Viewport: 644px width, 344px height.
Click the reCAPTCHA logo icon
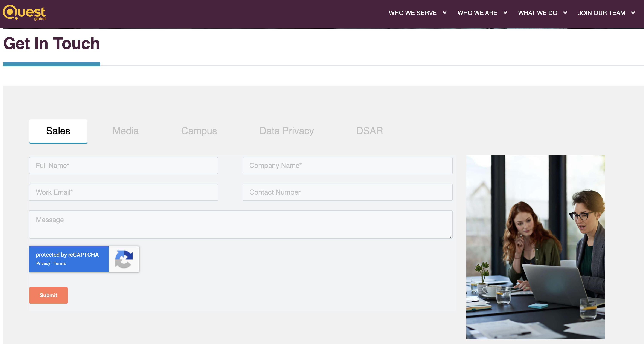pos(124,259)
